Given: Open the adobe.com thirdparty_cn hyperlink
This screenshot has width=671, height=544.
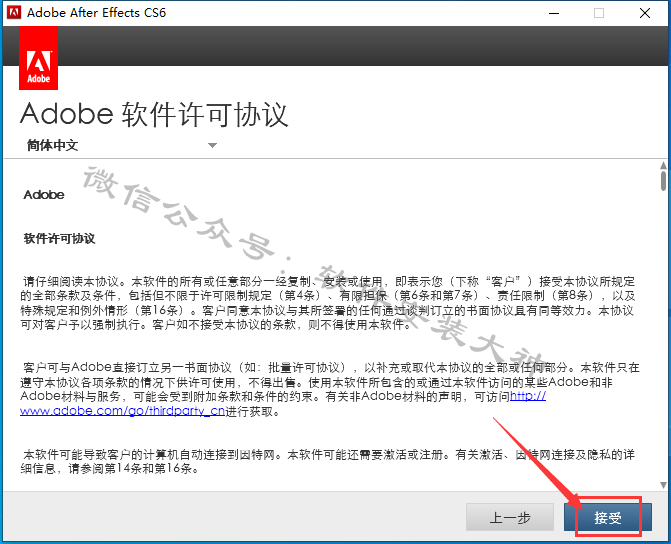Looking at the screenshot, I should click(122, 411).
